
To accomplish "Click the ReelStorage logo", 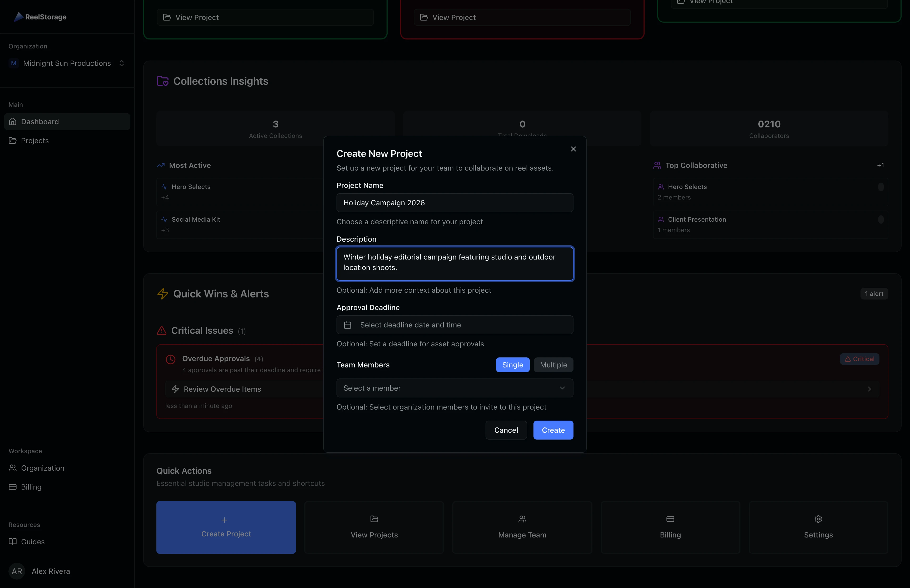I will (x=40, y=17).
